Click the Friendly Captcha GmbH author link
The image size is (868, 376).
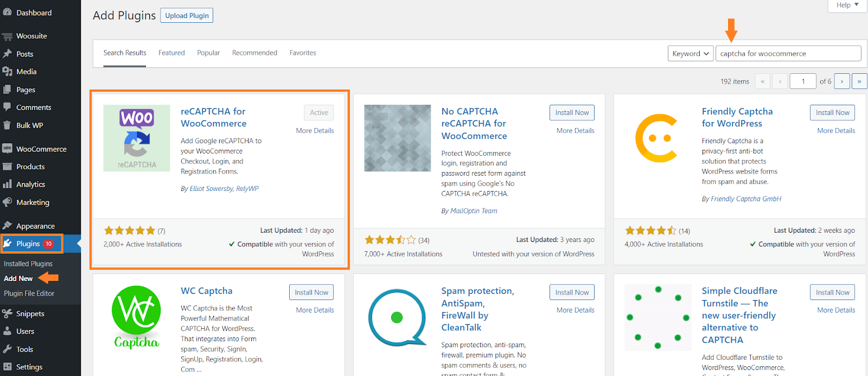point(746,199)
